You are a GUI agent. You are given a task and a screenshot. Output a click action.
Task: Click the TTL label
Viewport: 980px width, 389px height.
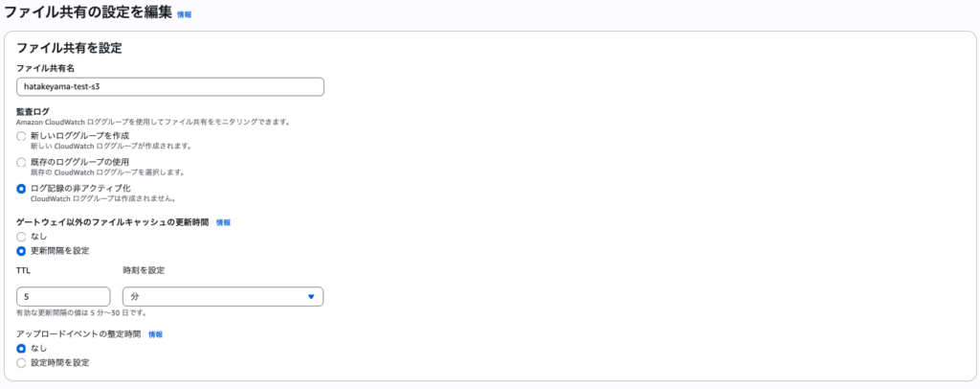pos(24,270)
